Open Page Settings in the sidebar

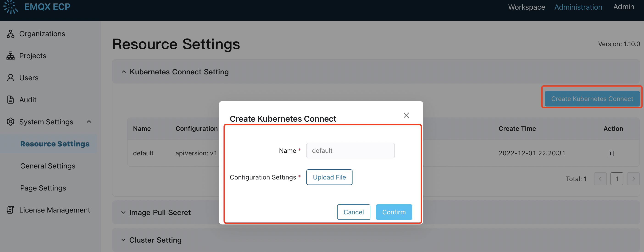(43, 188)
